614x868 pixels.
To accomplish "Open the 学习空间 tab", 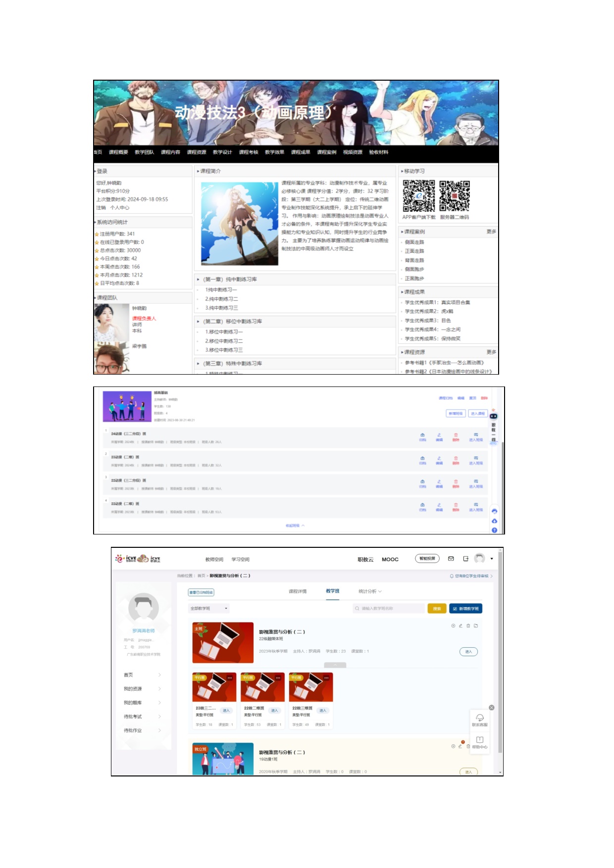I will click(x=241, y=559).
